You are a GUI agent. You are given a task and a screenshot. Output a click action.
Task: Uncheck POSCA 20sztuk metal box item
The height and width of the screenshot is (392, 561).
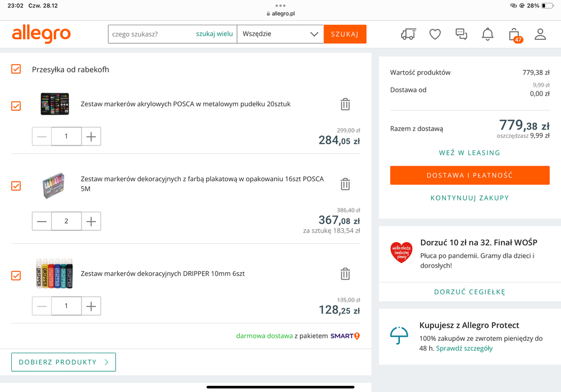[x=16, y=106]
